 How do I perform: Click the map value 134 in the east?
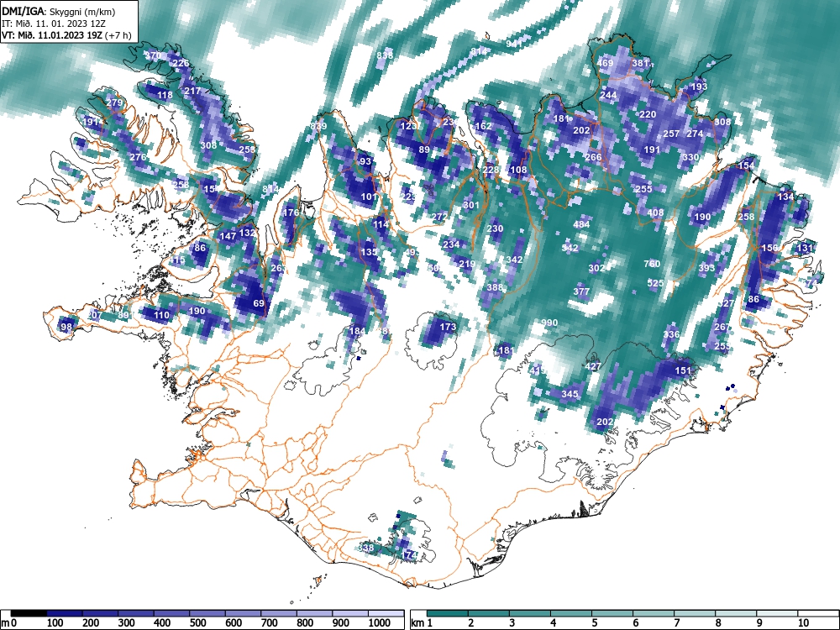tap(785, 197)
